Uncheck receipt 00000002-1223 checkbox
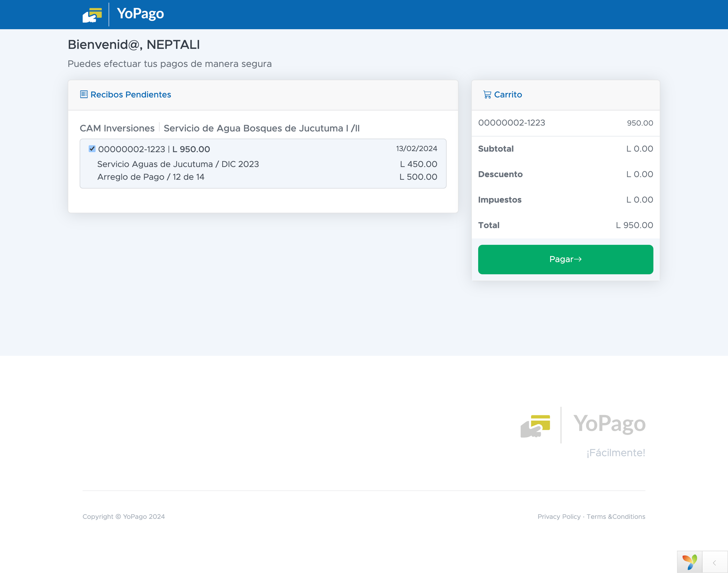Viewport: 728px width, 573px height. coord(92,149)
